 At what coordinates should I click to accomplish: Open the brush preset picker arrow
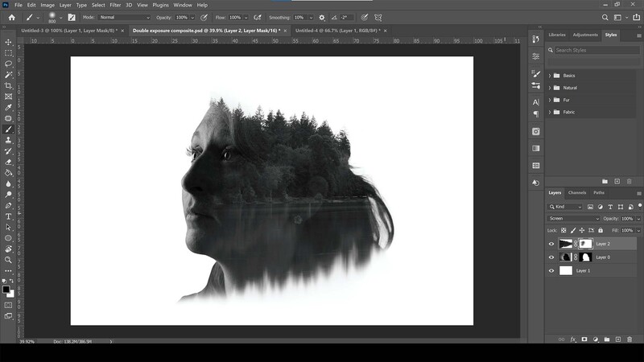pyautogui.click(x=61, y=18)
